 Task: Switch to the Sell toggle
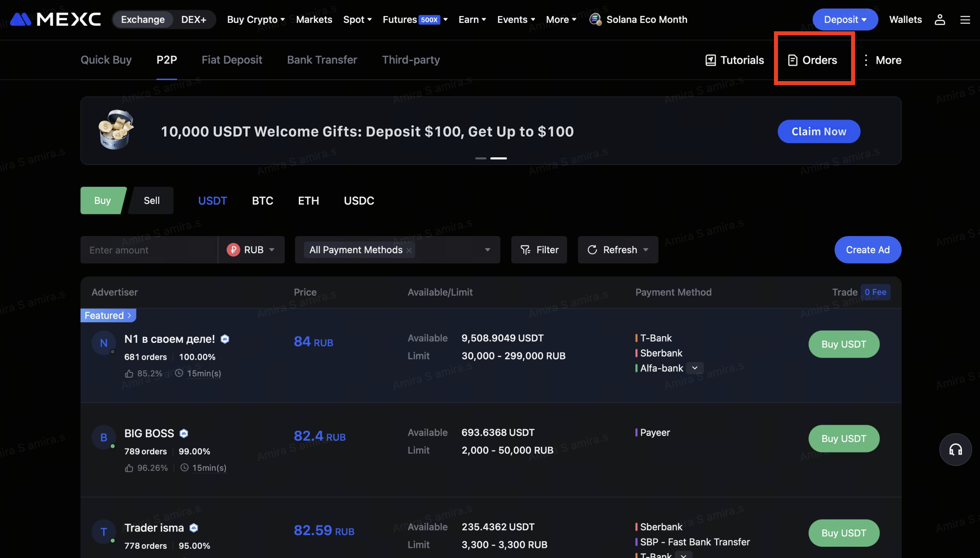click(x=151, y=200)
